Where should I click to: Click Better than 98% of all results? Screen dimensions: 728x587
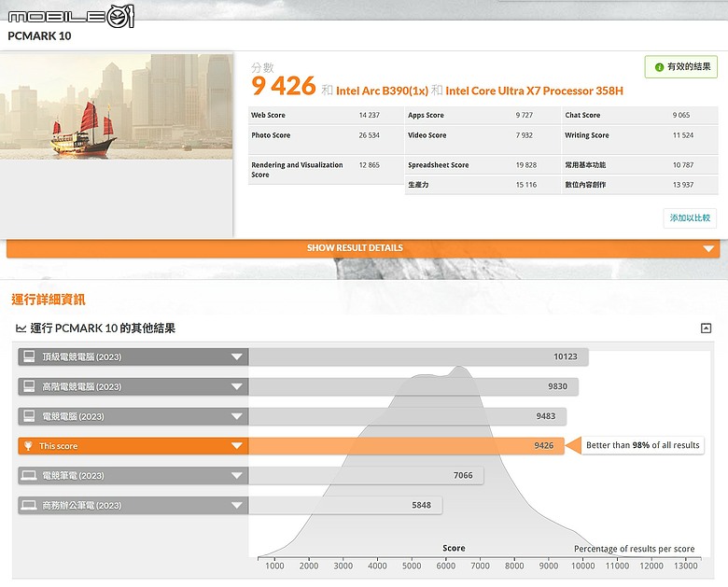point(642,445)
